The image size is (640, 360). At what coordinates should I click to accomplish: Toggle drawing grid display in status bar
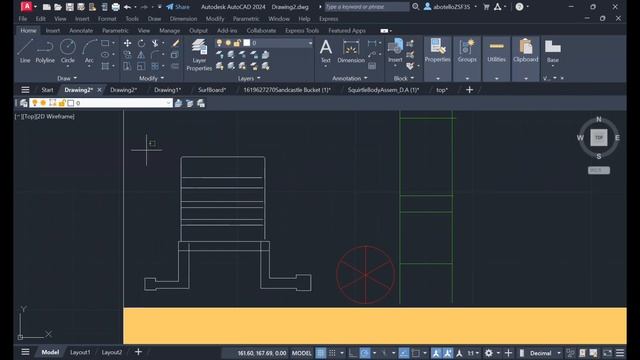click(x=321, y=353)
